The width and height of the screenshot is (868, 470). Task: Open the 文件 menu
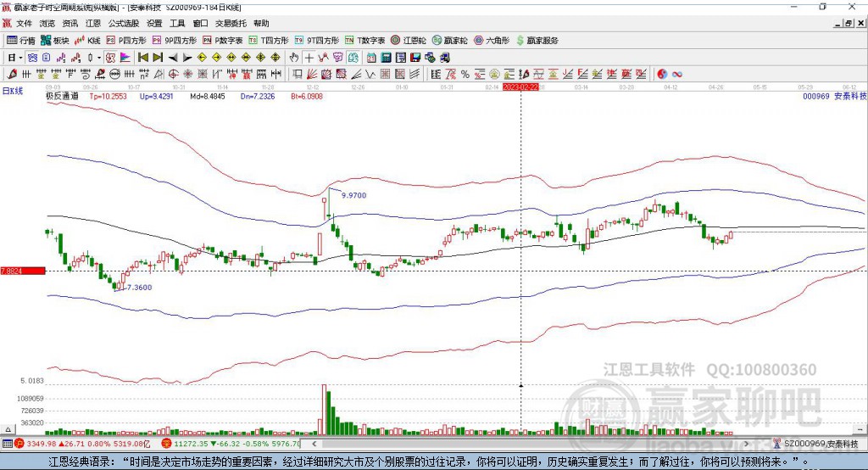tap(24, 23)
